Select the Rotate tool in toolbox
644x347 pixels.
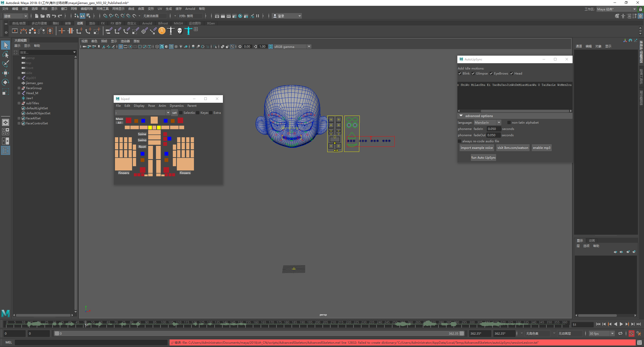pos(6,82)
